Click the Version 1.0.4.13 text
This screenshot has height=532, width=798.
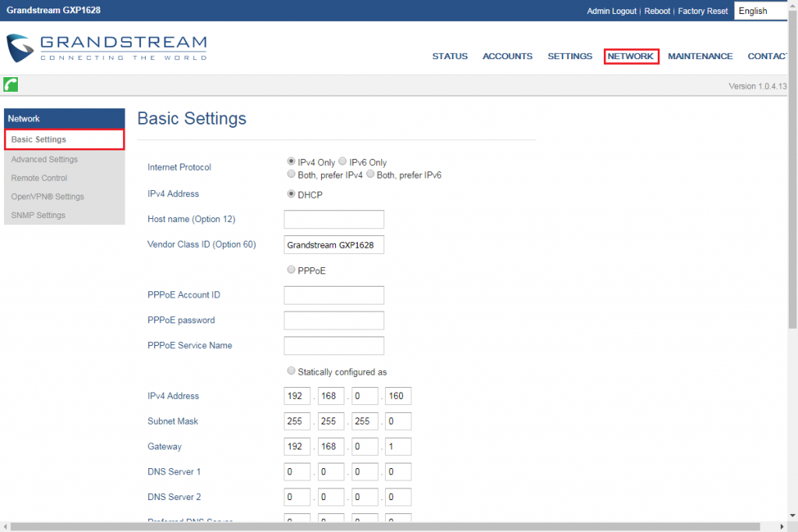tap(757, 86)
